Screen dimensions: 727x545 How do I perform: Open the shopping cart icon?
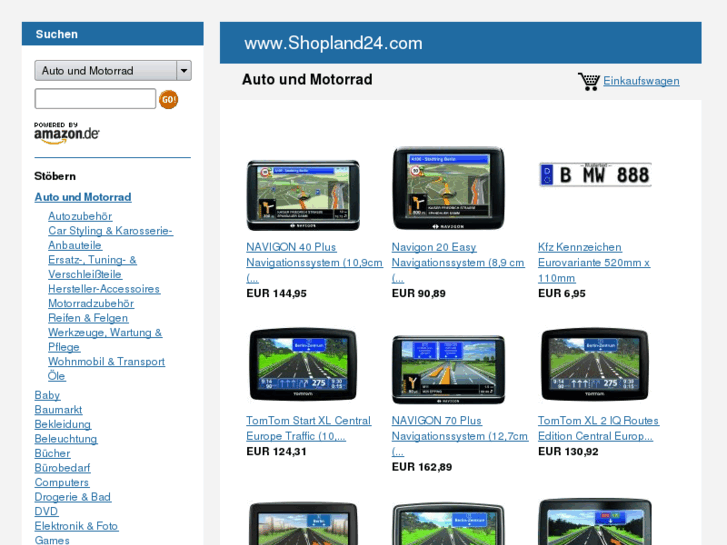(588, 81)
